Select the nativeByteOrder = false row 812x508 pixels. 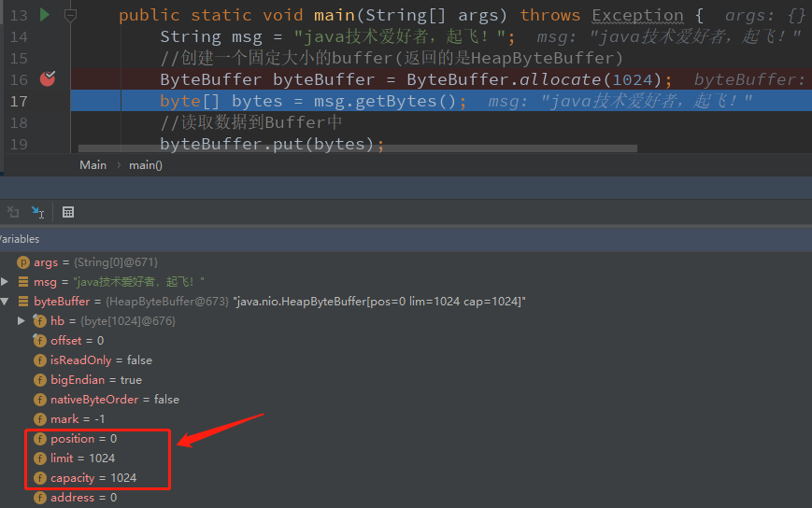click(x=406, y=400)
